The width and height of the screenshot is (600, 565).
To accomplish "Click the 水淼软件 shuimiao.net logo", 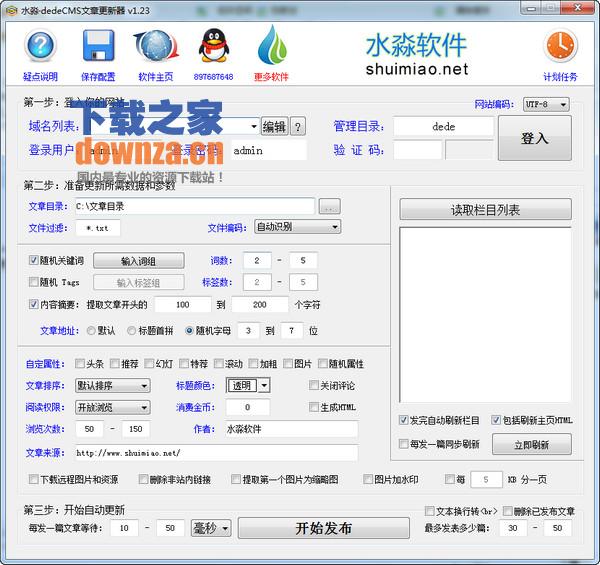I will click(x=416, y=54).
